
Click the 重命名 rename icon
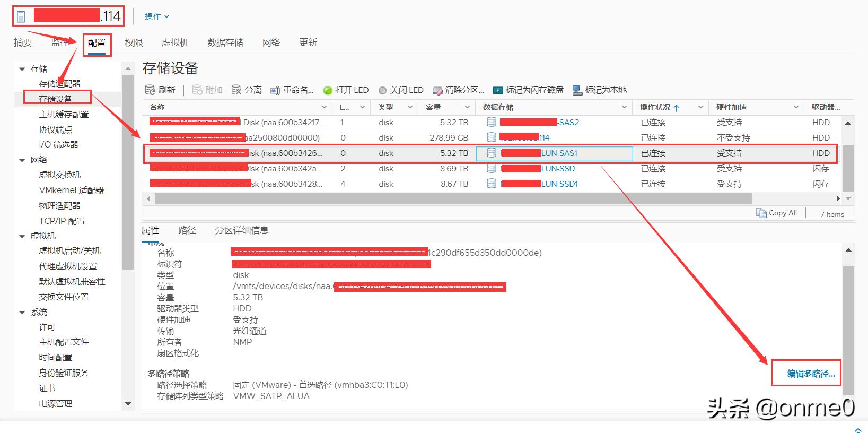pos(275,90)
